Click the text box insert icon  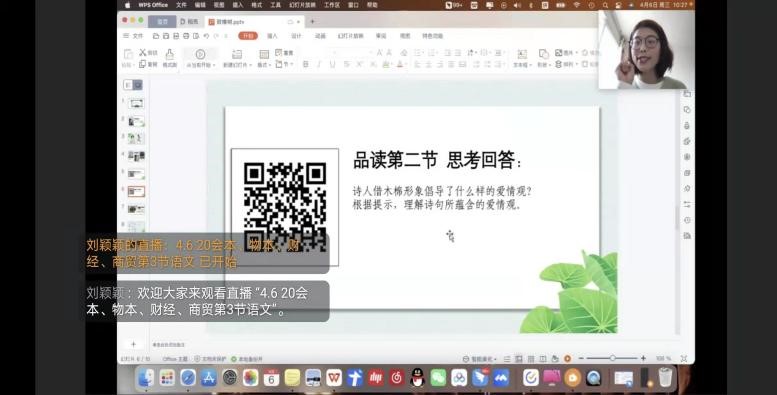click(521, 54)
